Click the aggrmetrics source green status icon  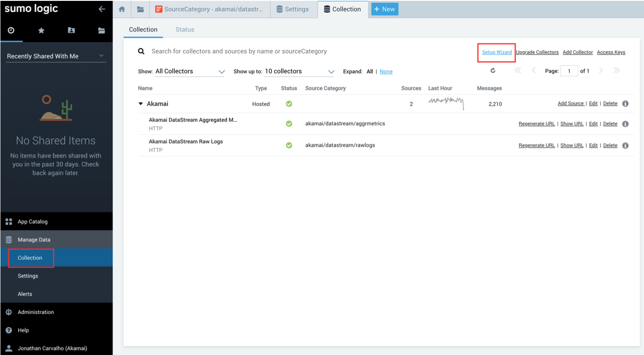click(x=289, y=124)
